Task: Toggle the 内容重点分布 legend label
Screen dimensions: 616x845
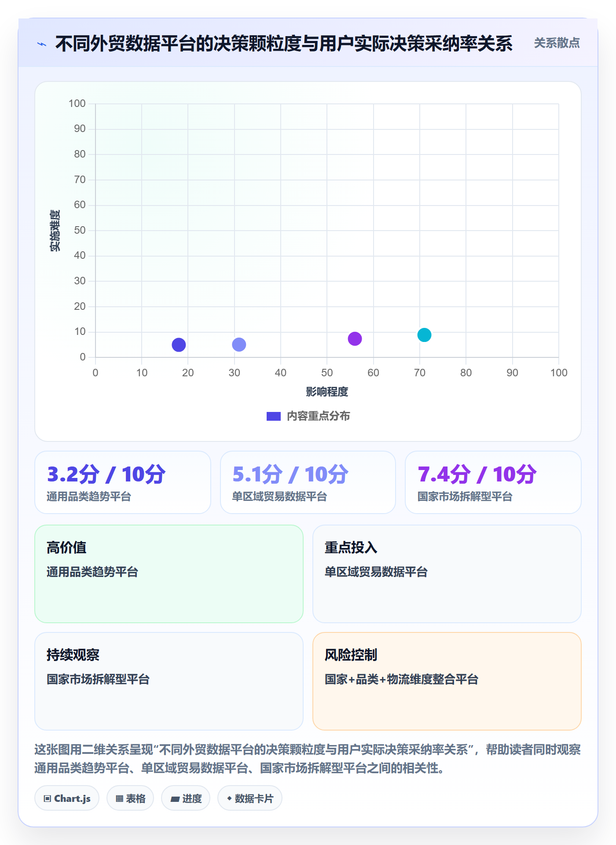Action: pyautogui.click(x=318, y=416)
